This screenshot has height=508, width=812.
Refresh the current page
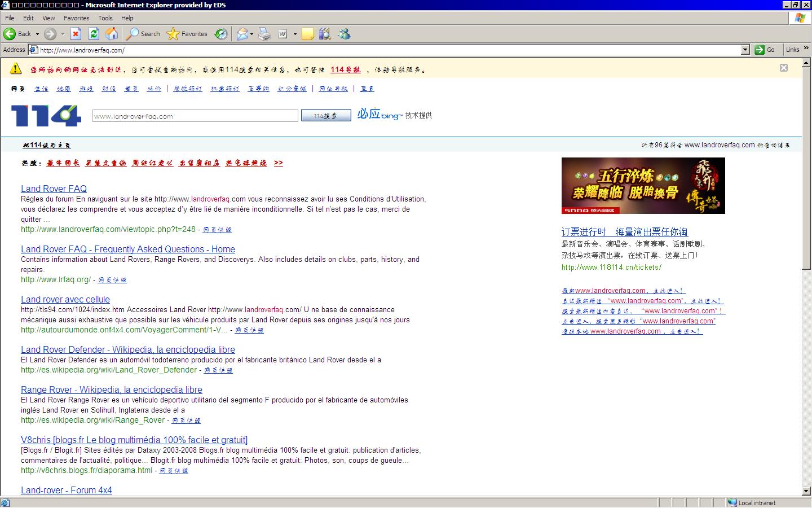pyautogui.click(x=94, y=34)
